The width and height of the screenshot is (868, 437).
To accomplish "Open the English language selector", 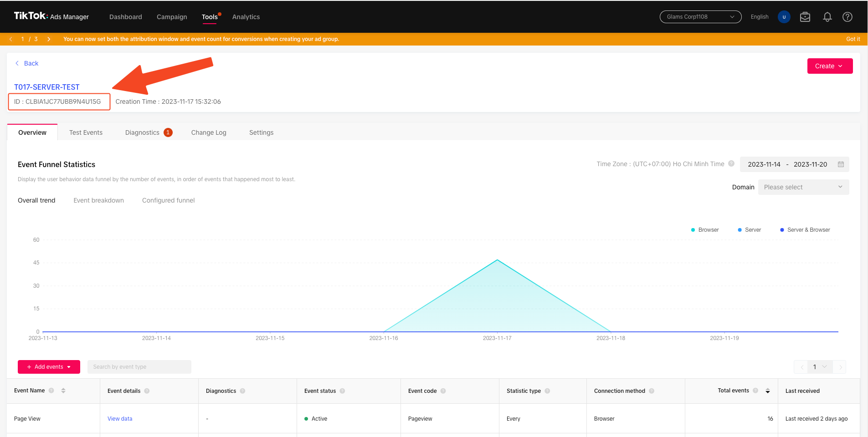I will pyautogui.click(x=760, y=17).
